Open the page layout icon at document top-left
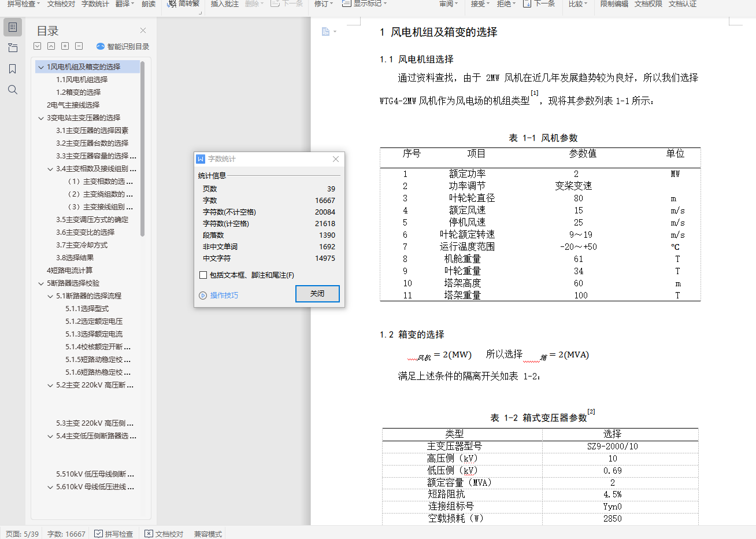The width and height of the screenshot is (756, 539). click(x=328, y=32)
